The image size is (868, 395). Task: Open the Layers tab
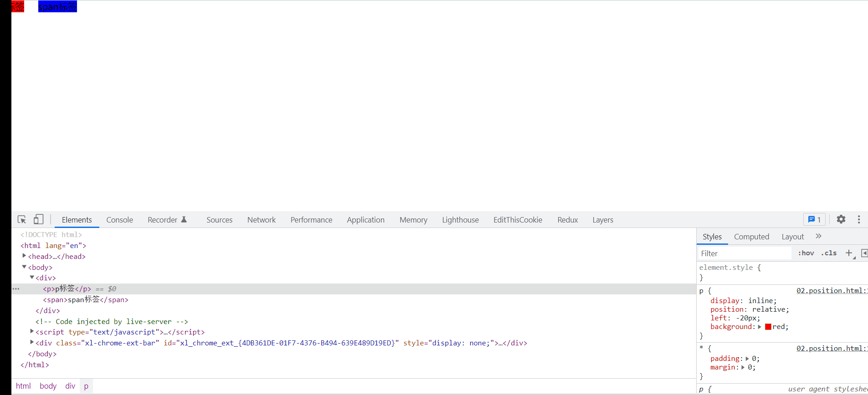click(603, 220)
